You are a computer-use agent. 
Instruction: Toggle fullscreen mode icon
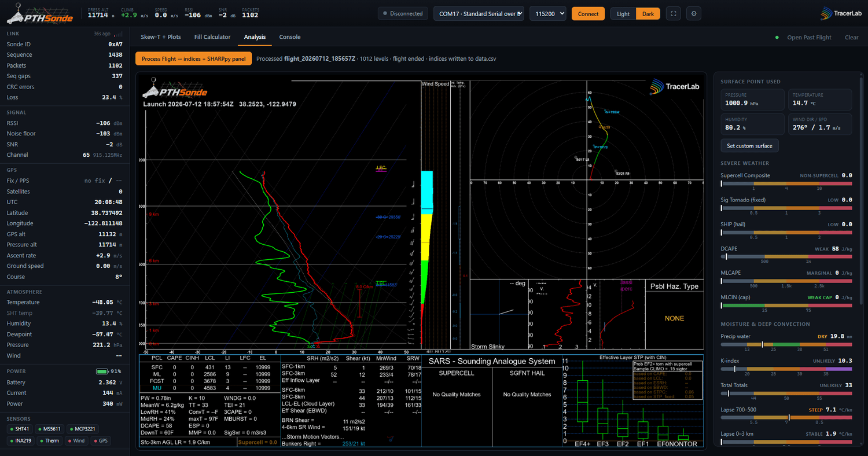(x=673, y=13)
